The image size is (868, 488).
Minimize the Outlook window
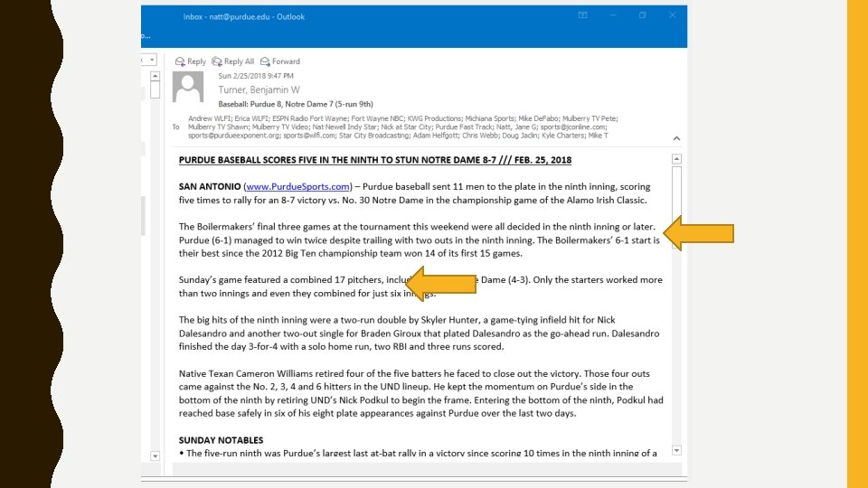pos(613,15)
